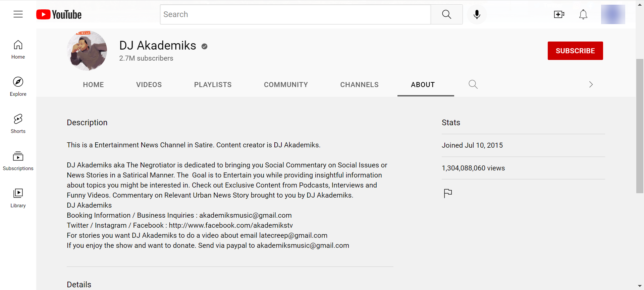Switch to the VIDEOS tab
The height and width of the screenshot is (290, 644).
tap(149, 85)
